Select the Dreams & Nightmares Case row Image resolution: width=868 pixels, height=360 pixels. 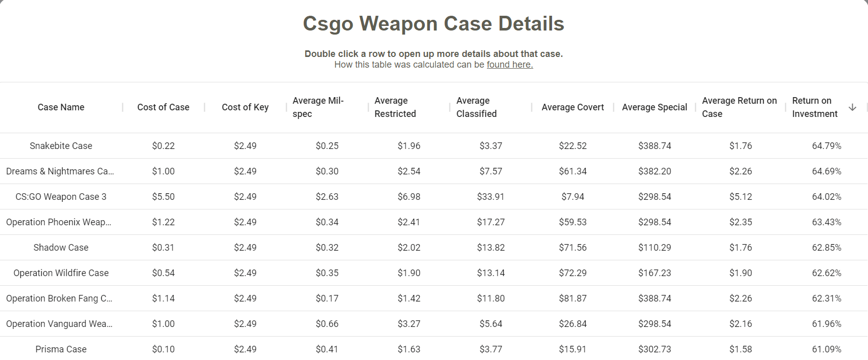click(434, 171)
